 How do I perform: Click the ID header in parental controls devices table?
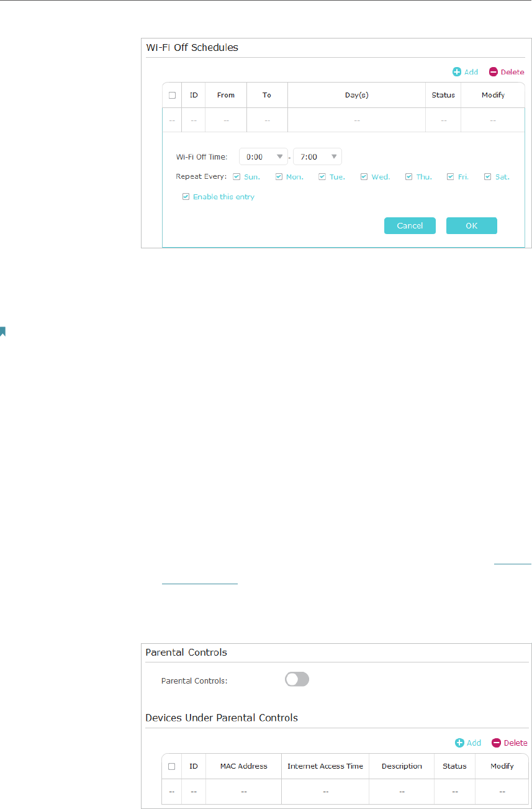(x=194, y=766)
